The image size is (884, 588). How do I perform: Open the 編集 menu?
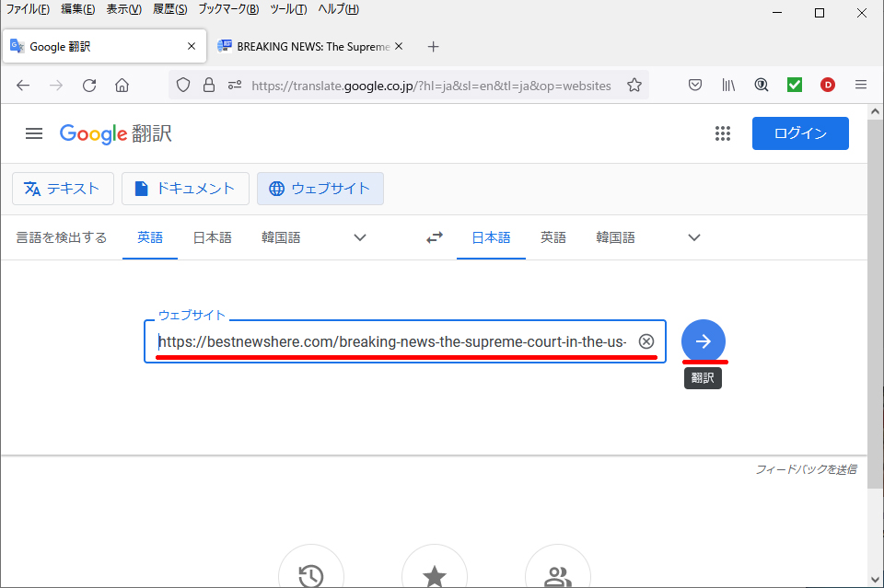77,9
